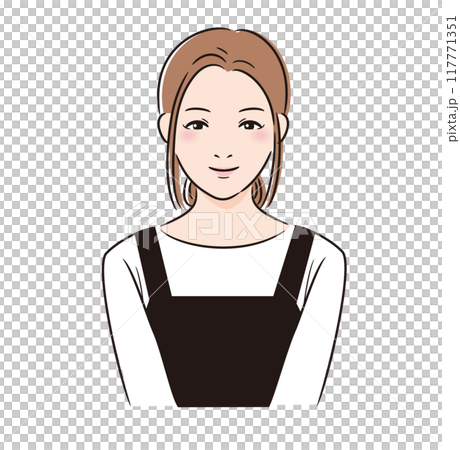The image size is (460, 450).
Task: Click the pixta.jp image ID text
Action: [x=452, y=79]
